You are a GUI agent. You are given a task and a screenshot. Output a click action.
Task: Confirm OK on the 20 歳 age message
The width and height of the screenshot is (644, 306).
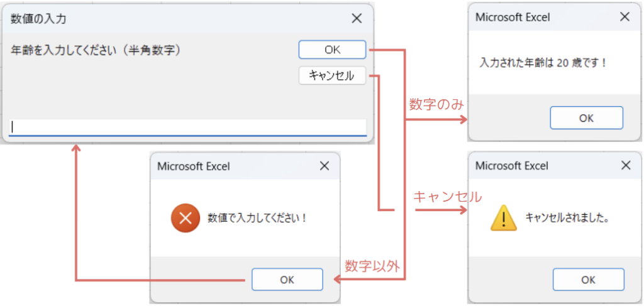click(586, 117)
